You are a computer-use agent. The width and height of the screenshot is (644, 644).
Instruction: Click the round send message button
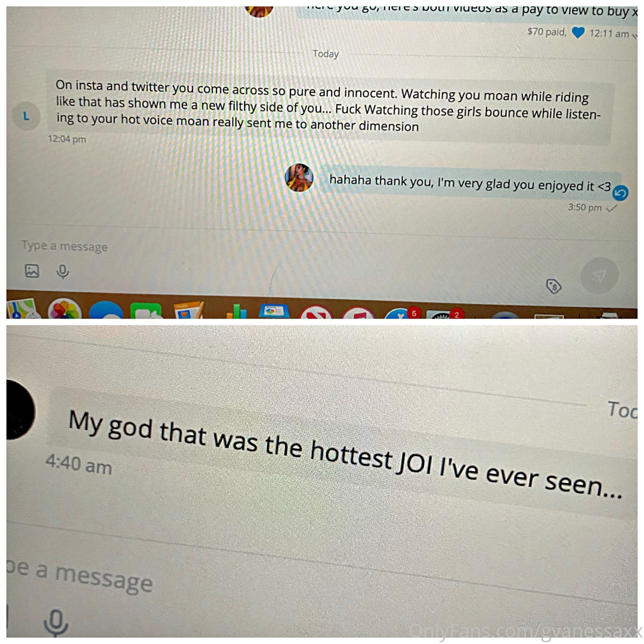(599, 275)
